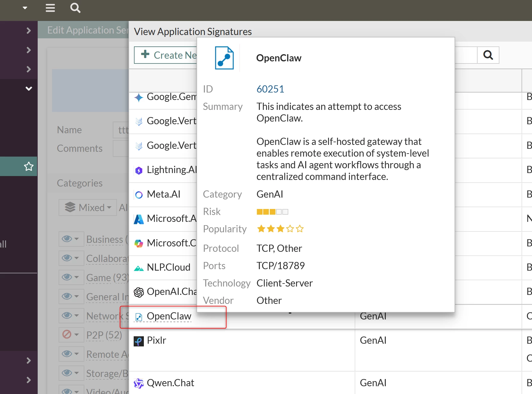Click the OpenAI.ChatGPT knot icon

tap(138, 292)
